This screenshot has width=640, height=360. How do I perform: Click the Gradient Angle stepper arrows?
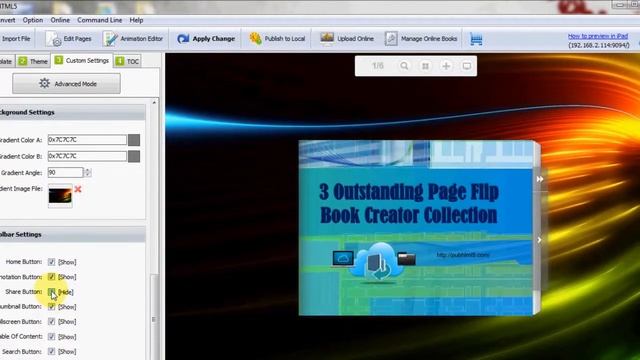coord(87,172)
